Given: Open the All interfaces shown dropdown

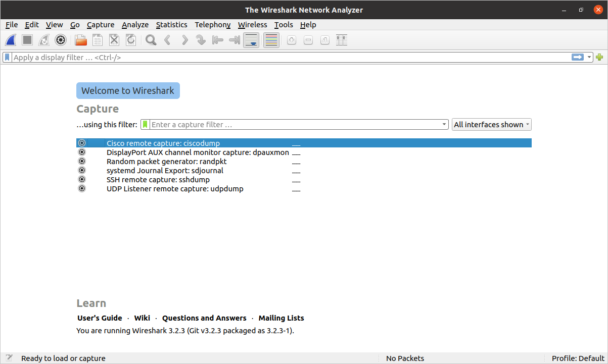Looking at the screenshot, I should point(491,124).
